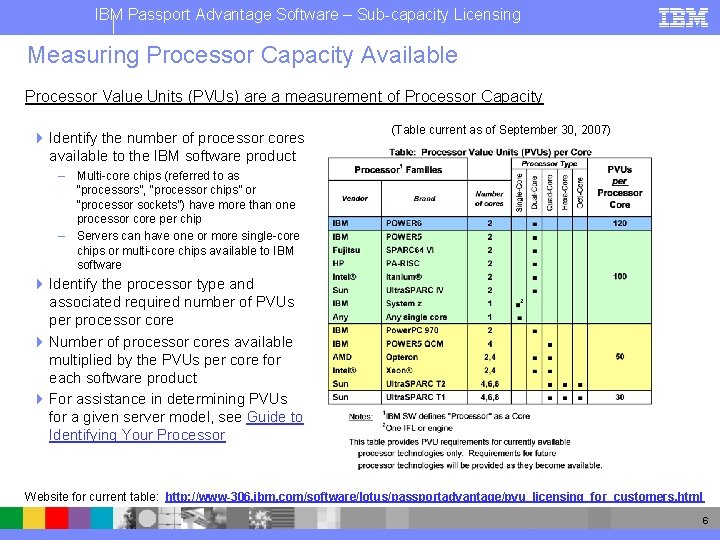Click the UltraSPARC T1 brand cell
This screenshot has height=540, width=720.
[424, 397]
